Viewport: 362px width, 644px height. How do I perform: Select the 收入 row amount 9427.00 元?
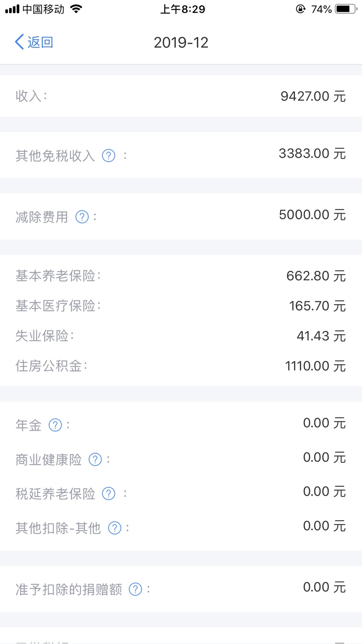[313, 96]
